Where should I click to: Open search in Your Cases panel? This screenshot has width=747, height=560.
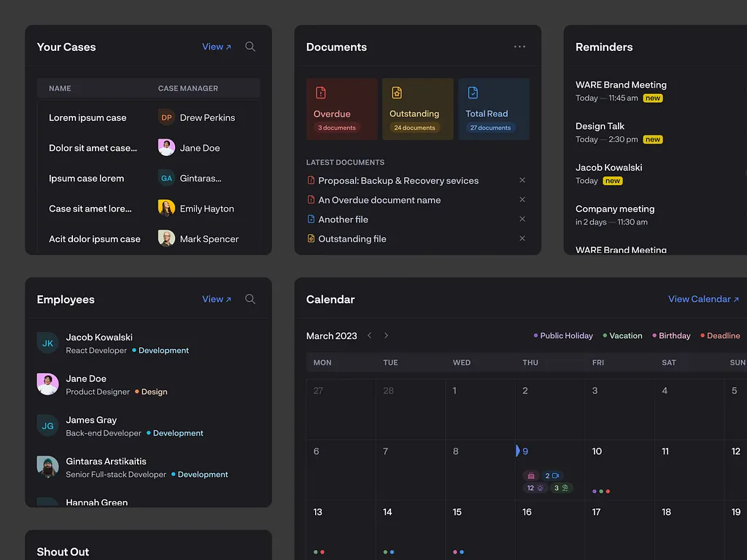[x=250, y=47]
